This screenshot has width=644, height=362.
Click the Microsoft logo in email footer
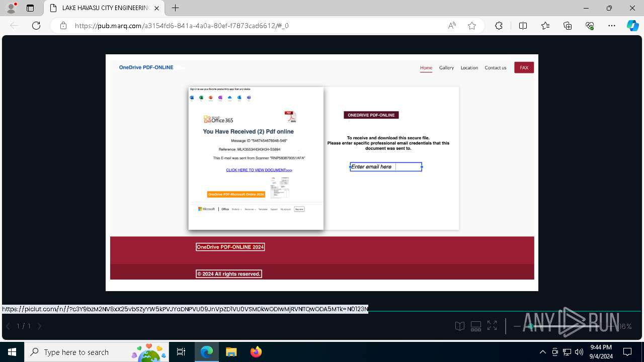(206, 209)
